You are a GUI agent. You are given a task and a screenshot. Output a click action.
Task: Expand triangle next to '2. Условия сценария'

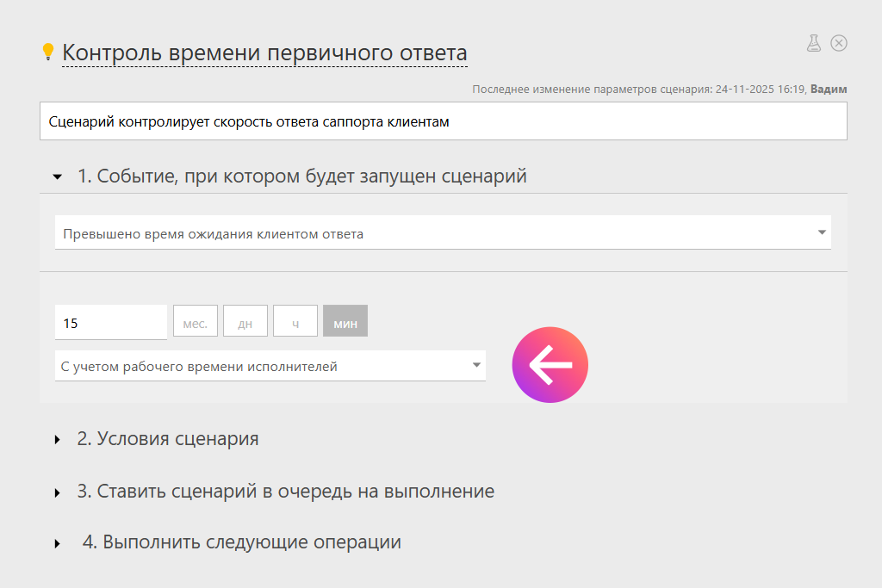point(58,440)
